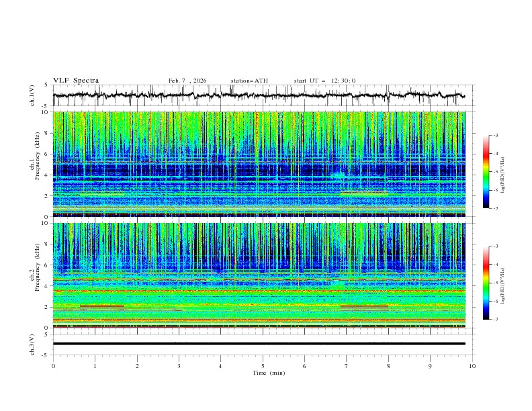The height and width of the screenshot is (411, 532).
Task: Click the ch.1 voltage waveform trace
Action: [259, 95]
